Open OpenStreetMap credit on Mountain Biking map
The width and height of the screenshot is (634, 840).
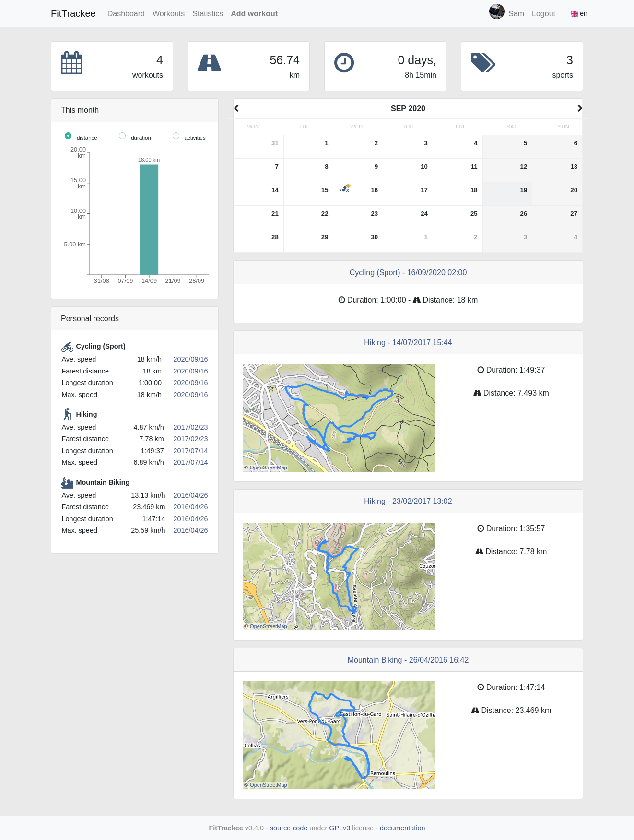[268, 785]
